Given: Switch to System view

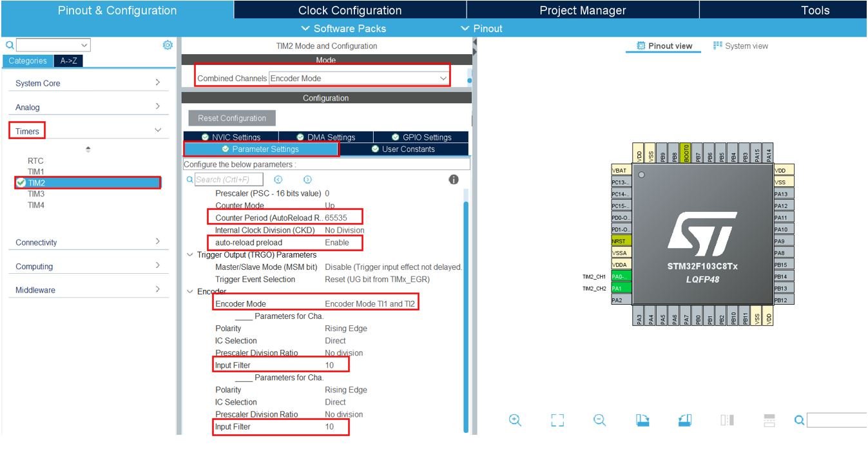Looking at the screenshot, I should pos(740,46).
